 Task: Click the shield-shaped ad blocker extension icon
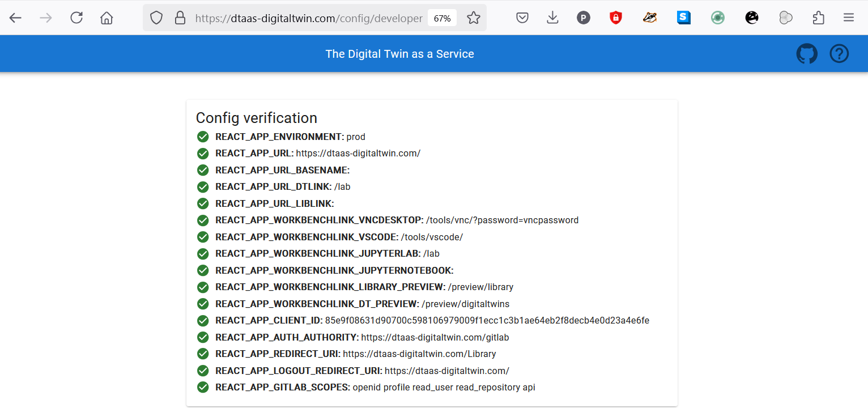616,18
